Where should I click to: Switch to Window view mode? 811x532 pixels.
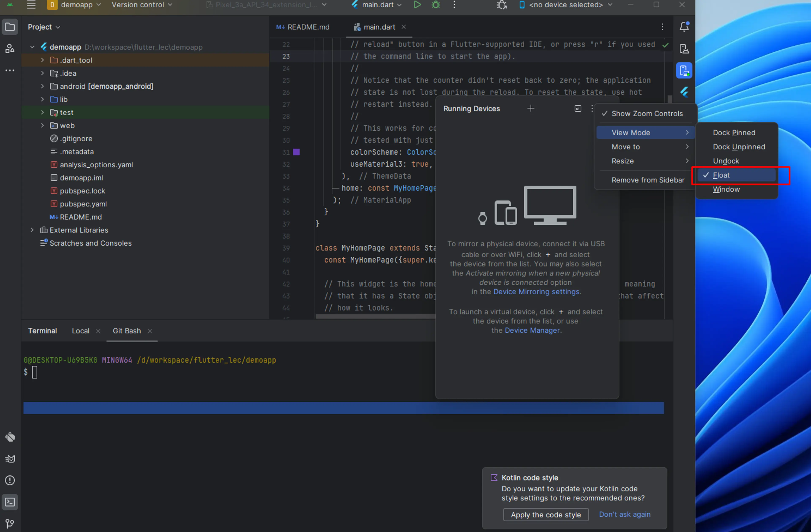[736, 189]
